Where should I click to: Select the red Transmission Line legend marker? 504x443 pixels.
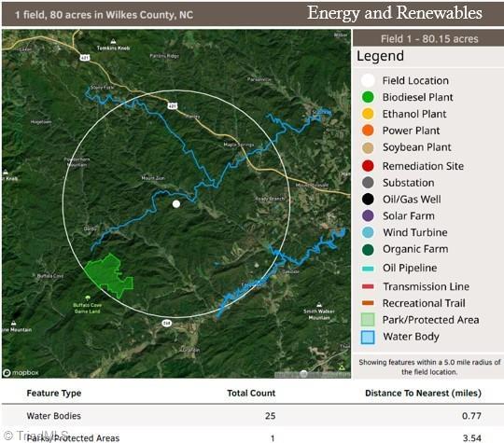click(x=368, y=286)
